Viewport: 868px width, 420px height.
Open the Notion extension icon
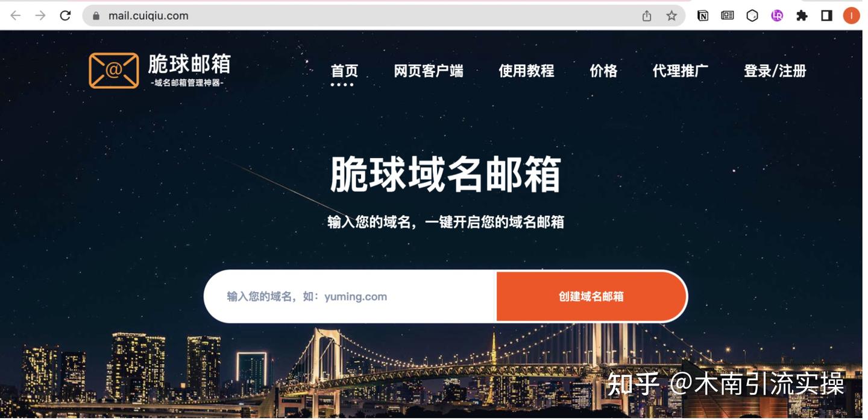[x=703, y=16]
